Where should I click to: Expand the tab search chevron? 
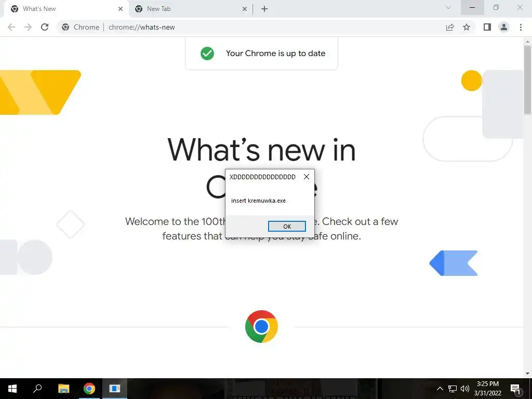[x=448, y=7]
